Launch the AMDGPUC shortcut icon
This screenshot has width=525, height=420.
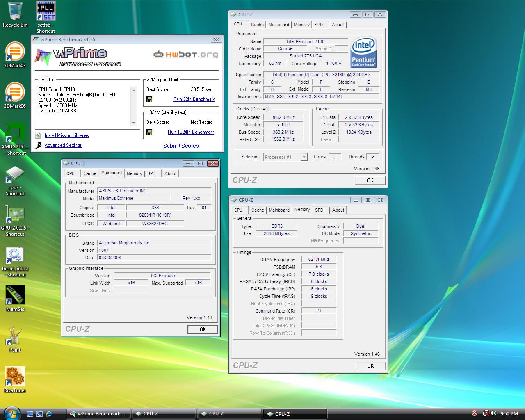pos(15,139)
